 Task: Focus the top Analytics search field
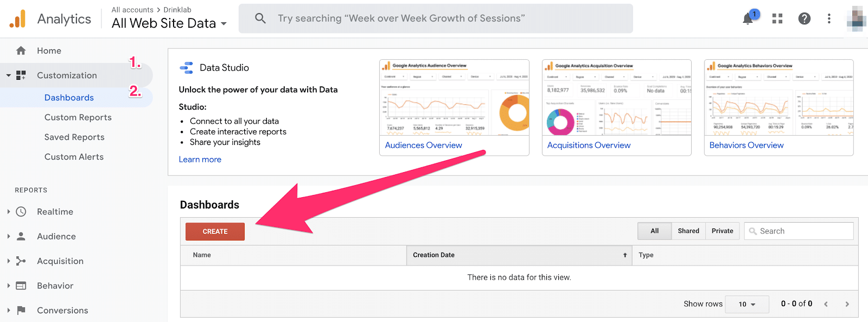(x=436, y=18)
